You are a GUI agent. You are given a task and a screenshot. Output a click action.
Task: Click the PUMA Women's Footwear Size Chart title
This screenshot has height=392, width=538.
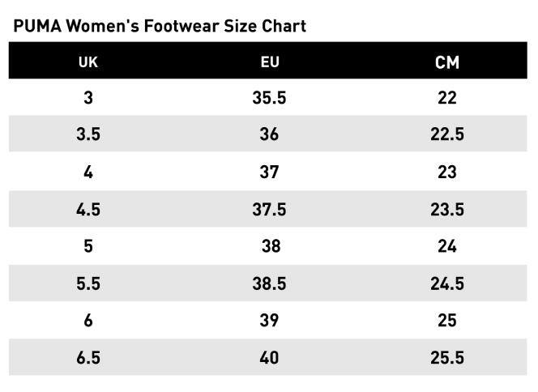(x=160, y=26)
